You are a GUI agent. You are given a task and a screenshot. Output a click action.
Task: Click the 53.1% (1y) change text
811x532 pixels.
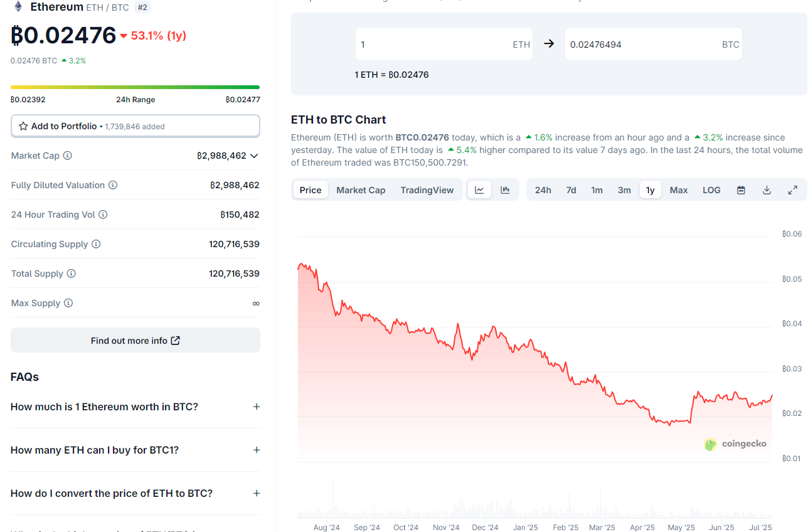[158, 36]
